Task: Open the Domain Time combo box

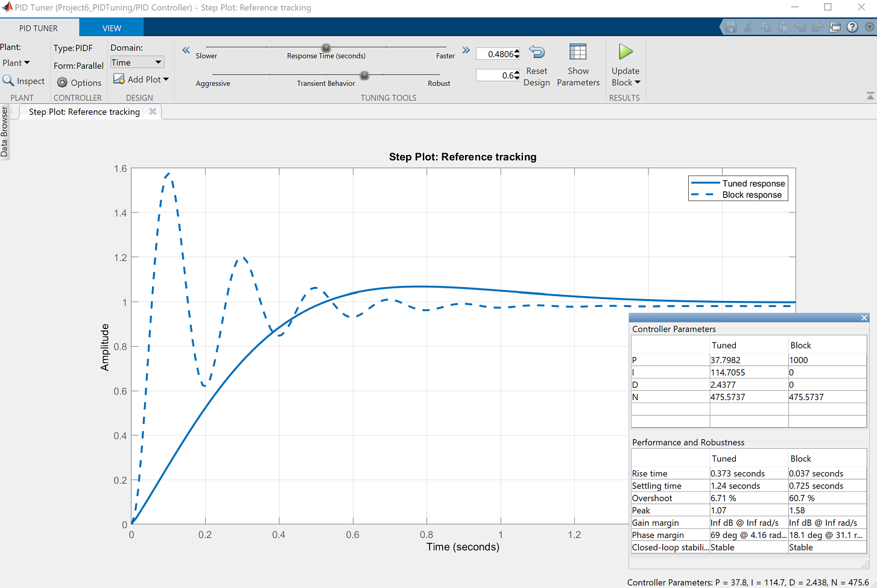Action: tap(137, 62)
